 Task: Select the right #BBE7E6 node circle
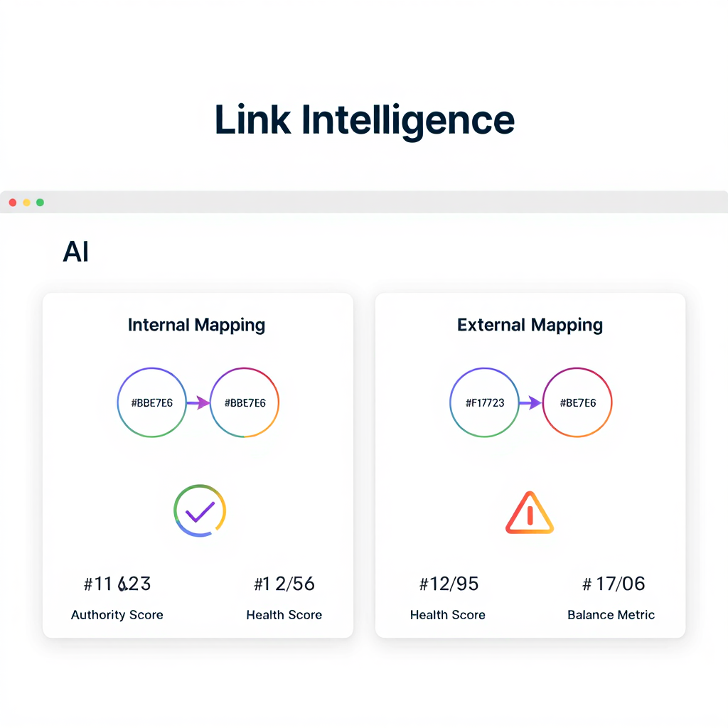(245, 403)
